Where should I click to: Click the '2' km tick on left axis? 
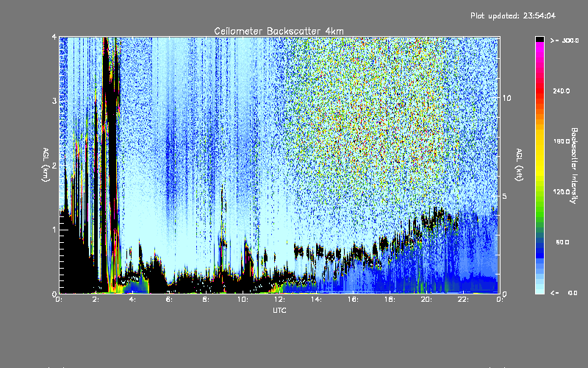54,165
